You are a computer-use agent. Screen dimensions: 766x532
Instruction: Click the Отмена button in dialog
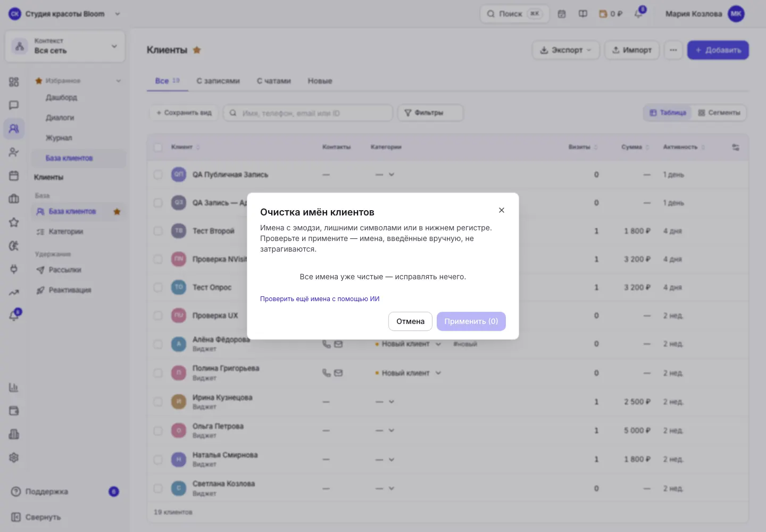click(410, 321)
